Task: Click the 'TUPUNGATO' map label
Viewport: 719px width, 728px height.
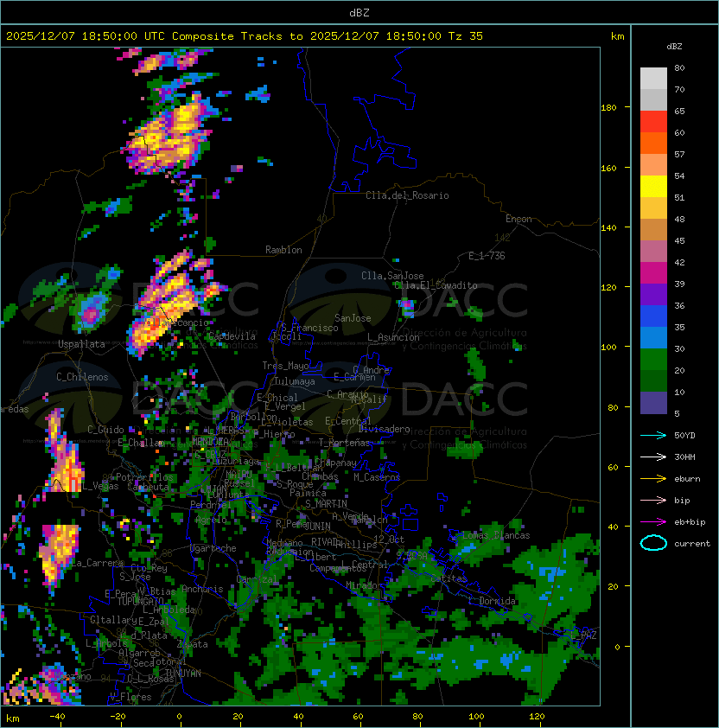Action: [x=141, y=601]
